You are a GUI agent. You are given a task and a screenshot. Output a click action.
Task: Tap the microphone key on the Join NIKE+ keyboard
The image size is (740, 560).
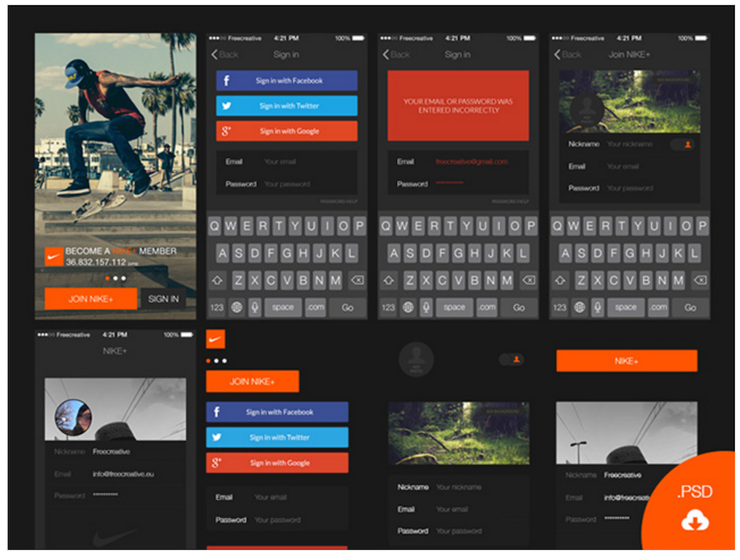tap(598, 307)
